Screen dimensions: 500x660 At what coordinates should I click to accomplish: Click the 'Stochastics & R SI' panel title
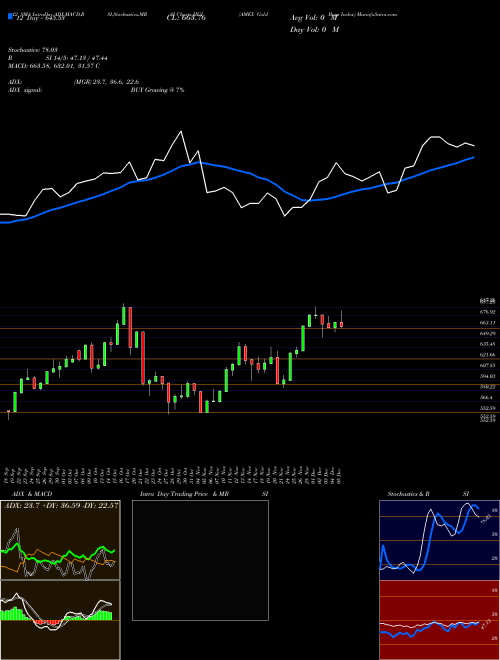(x=428, y=494)
